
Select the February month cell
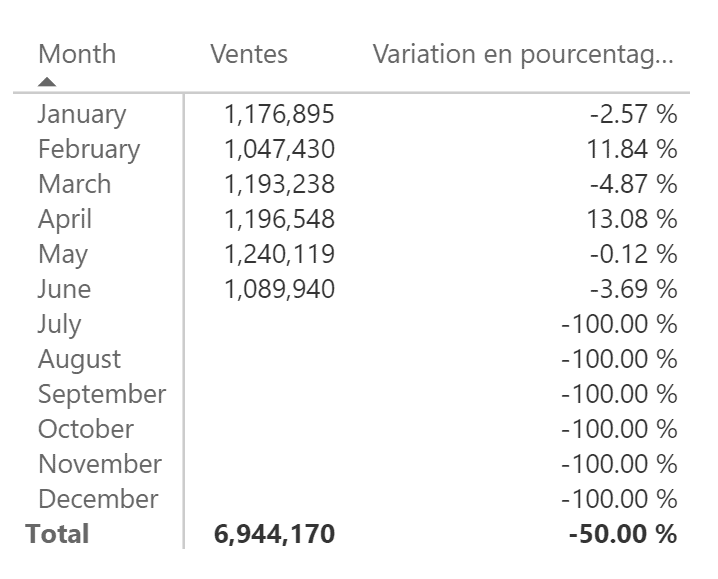point(89,149)
